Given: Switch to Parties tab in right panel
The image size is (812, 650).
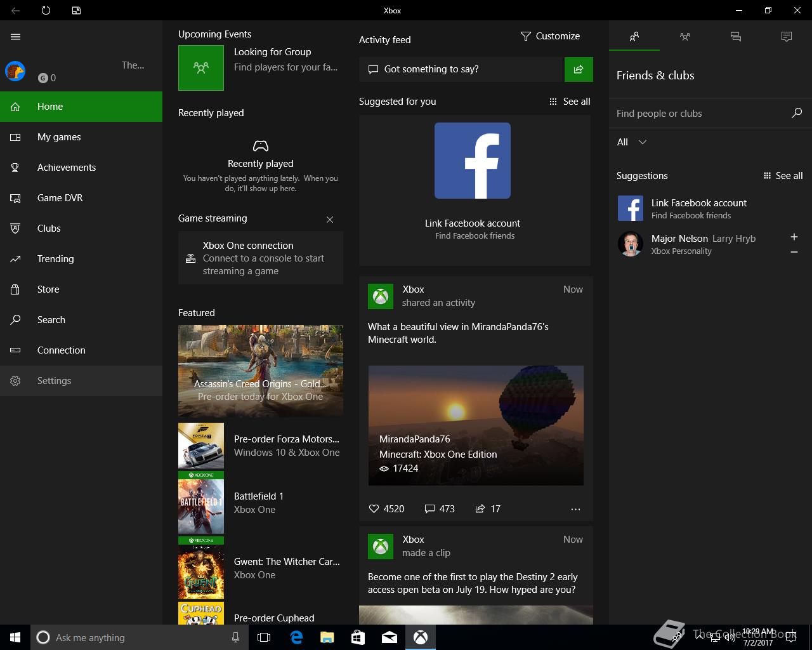Looking at the screenshot, I should click(685, 37).
